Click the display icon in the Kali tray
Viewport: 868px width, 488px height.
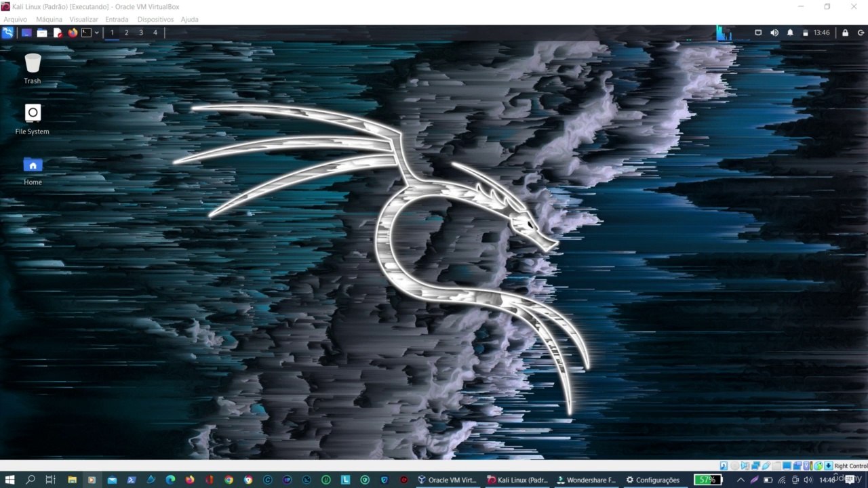click(x=758, y=33)
